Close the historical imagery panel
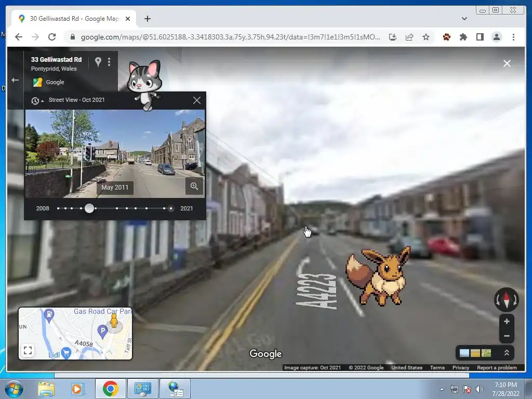The width and height of the screenshot is (532, 399). tap(197, 100)
